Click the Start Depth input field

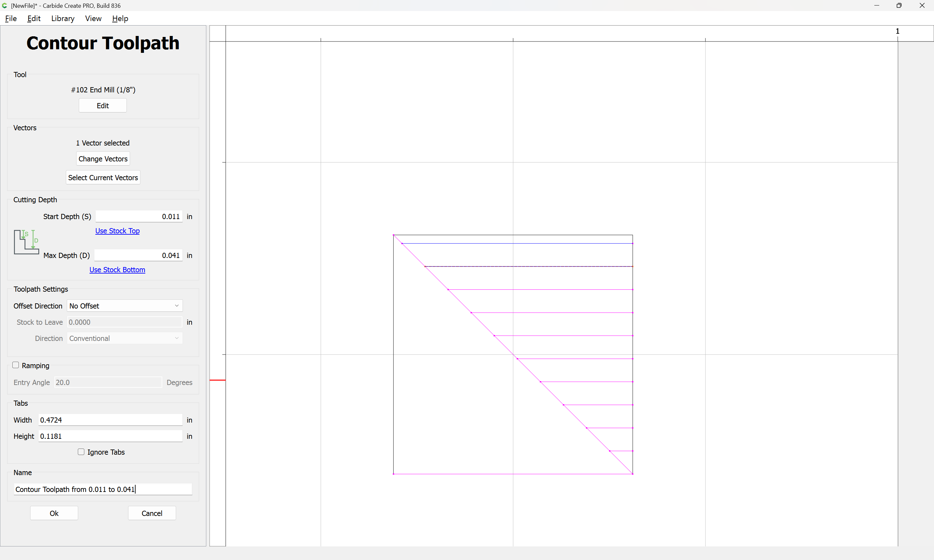coord(139,216)
